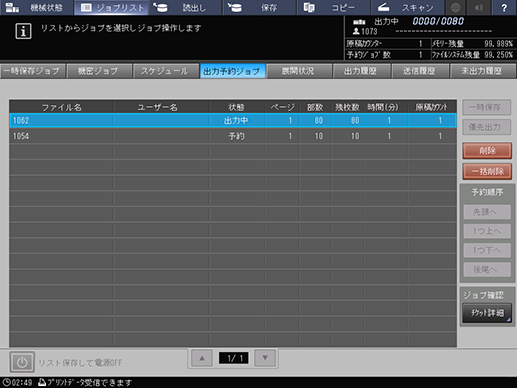Viewport: 517px width, 388px height.
Task: Click the globe network icon
Action: click(x=456, y=7)
